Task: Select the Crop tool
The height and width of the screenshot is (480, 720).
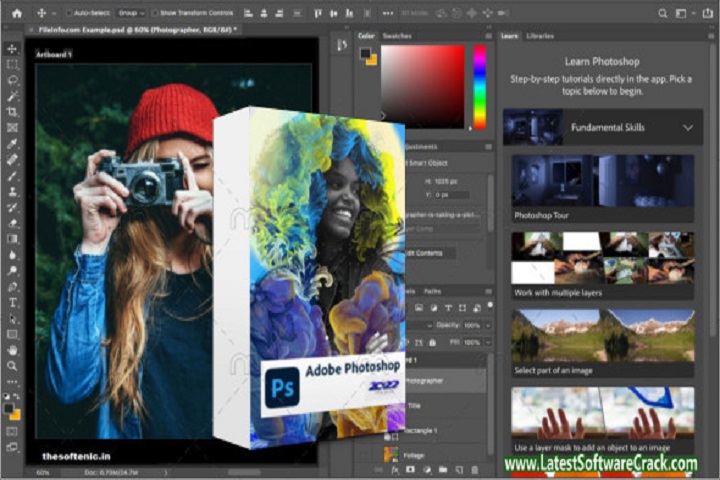Action: [x=12, y=112]
